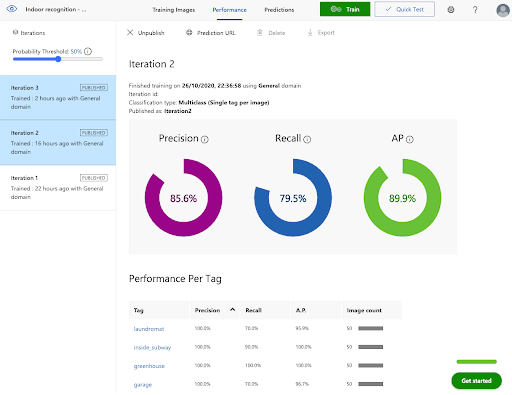Click the Recall info icon
Image resolution: width=512 pixels, height=395 pixels.
pyautogui.click(x=307, y=139)
